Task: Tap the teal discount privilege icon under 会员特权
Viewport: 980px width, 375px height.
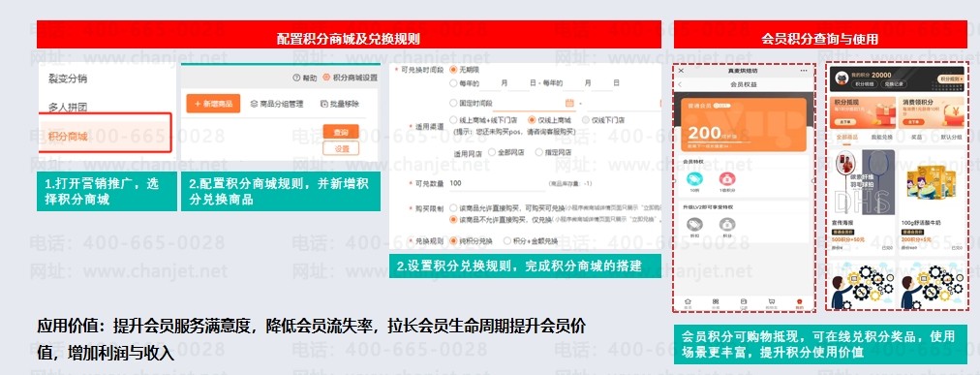Action: point(694,178)
